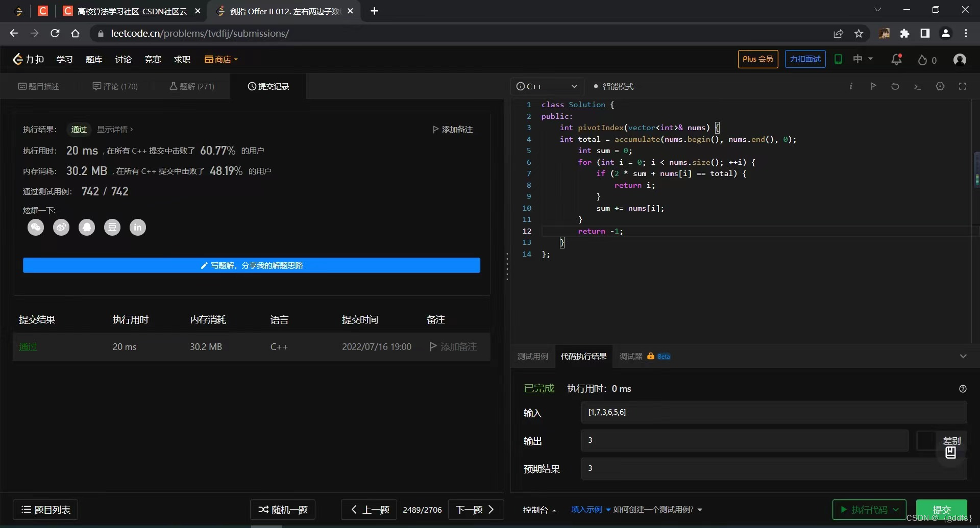
Task: Go to browser home page
Action: tap(75, 33)
